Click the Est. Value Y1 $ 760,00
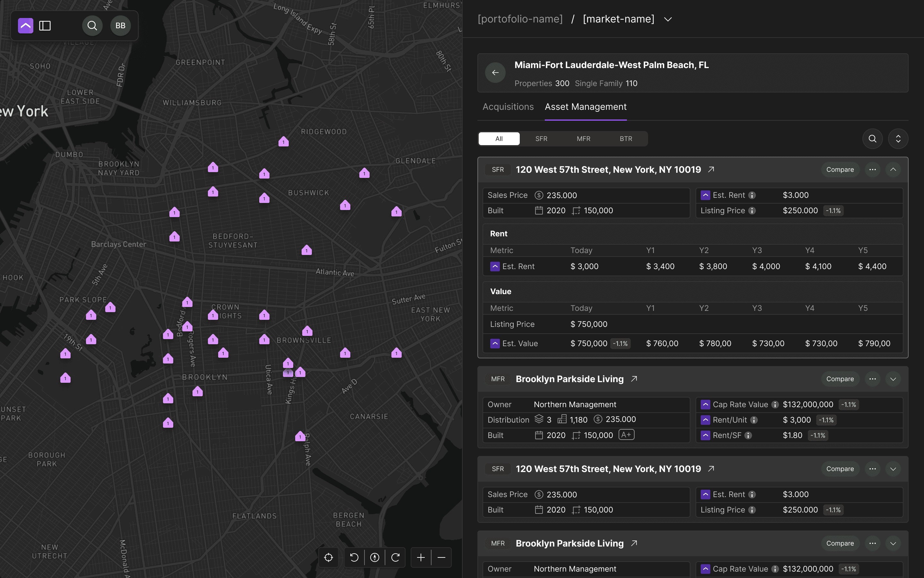The height and width of the screenshot is (578, 924). (x=662, y=343)
